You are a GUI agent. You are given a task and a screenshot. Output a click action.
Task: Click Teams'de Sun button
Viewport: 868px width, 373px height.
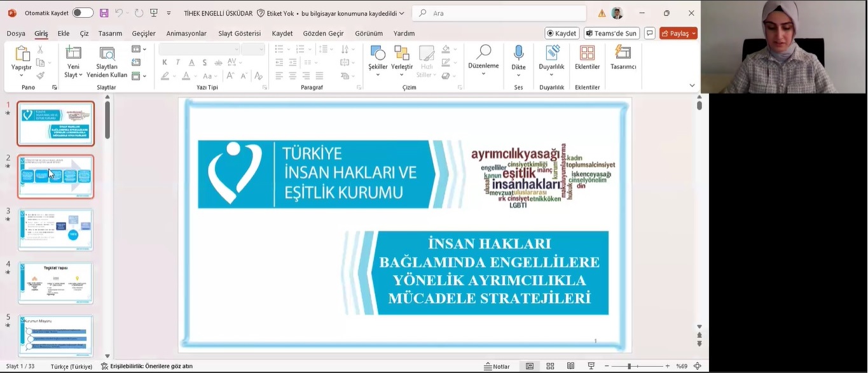612,33
